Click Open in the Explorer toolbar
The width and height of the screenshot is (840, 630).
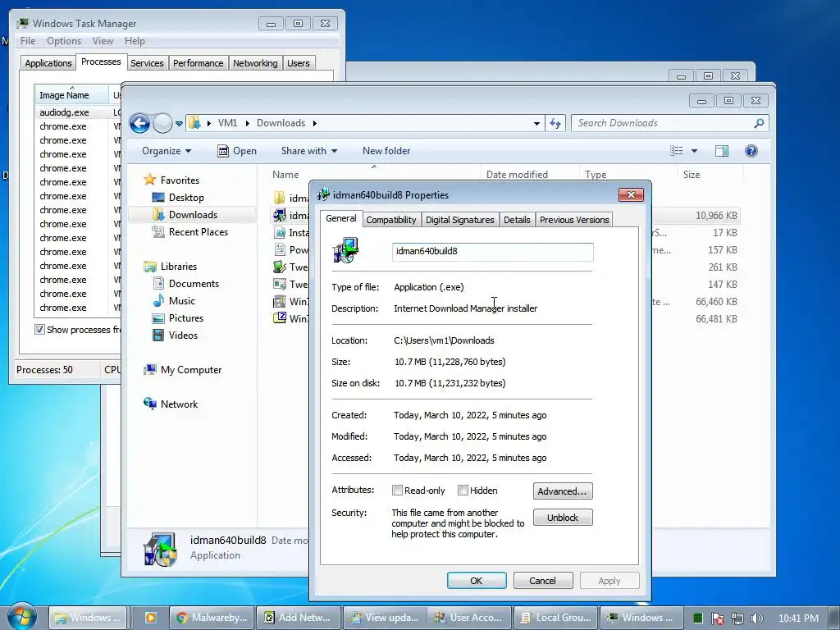point(237,151)
